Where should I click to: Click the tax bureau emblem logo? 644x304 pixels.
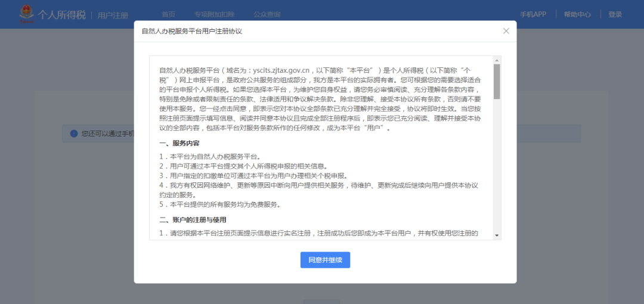coord(27,14)
